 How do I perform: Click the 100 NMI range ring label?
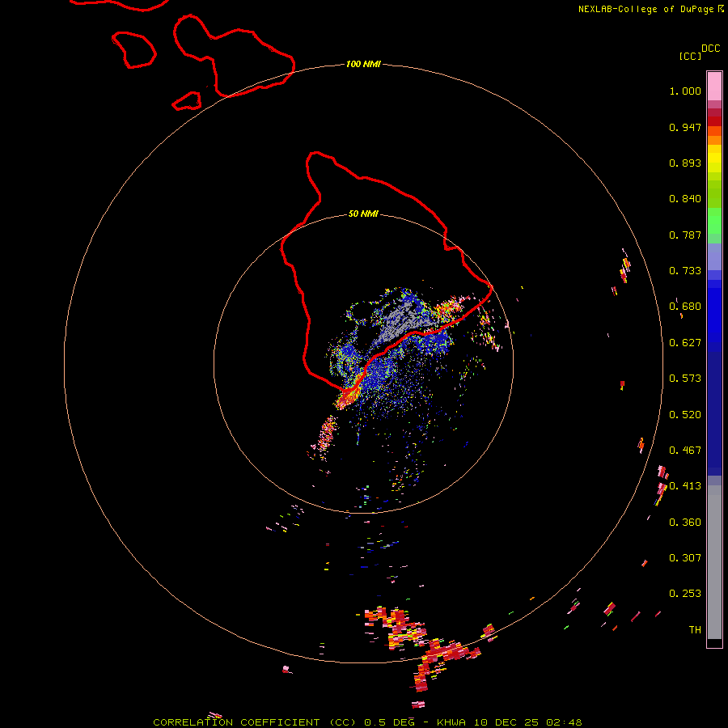[x=363, y=64]
